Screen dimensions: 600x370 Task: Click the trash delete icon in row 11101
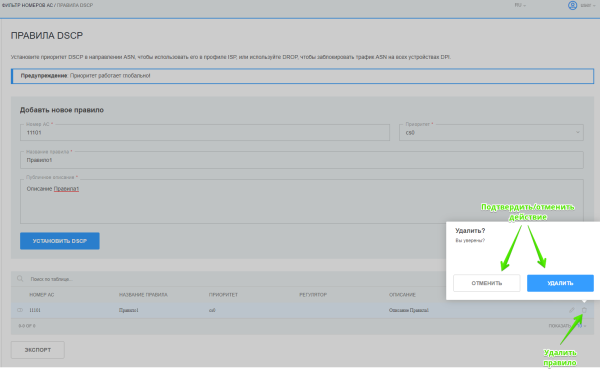584,310
